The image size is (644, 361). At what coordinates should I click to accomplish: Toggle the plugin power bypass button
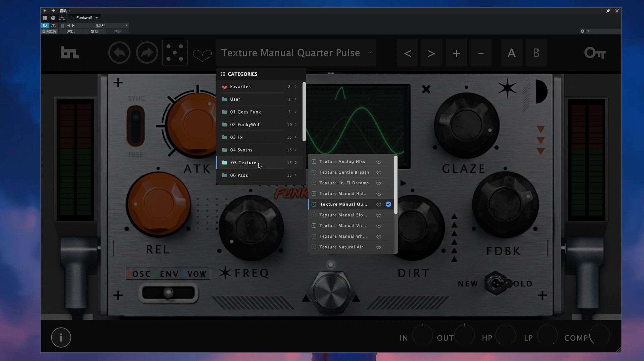coord(45,26)
